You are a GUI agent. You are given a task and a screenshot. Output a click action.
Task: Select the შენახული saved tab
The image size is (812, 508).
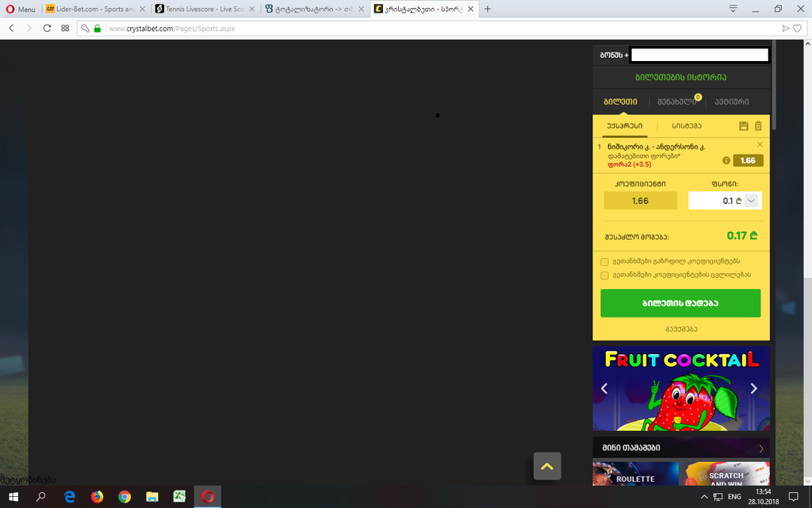[x=677, y=102]
